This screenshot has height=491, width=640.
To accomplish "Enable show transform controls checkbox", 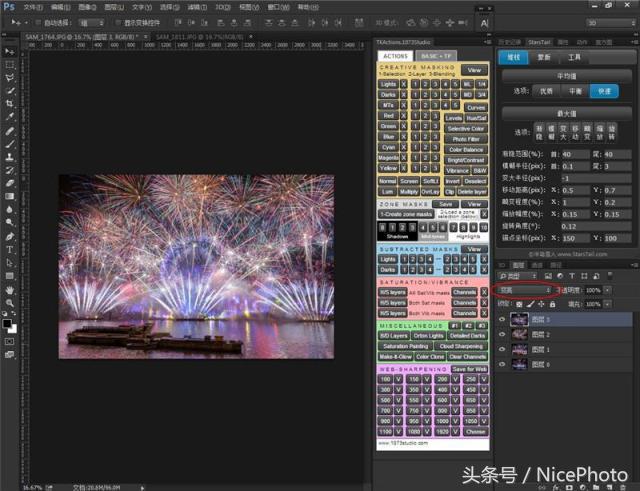I will coord(118,23).
